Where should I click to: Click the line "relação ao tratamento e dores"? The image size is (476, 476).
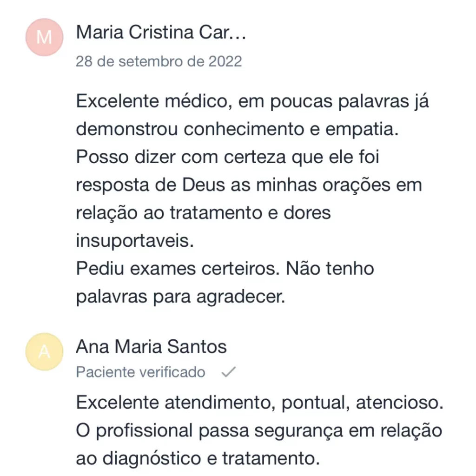click(203, 213)
